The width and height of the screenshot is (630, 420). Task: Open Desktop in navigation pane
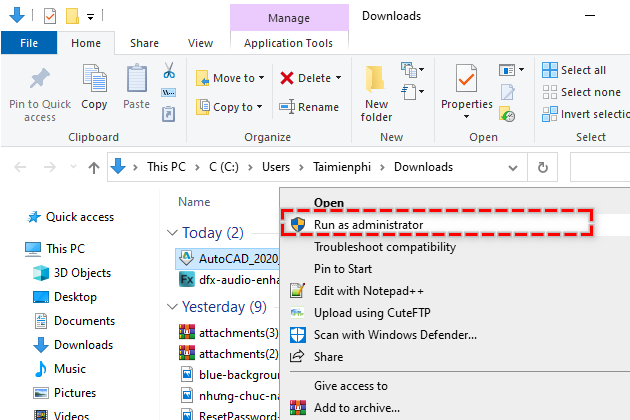pos(65,297)
